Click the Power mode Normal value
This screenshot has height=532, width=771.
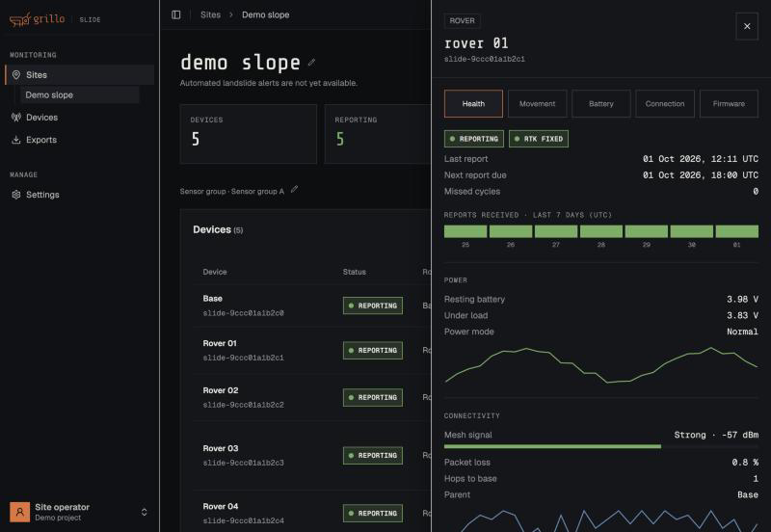pyautogui.click(x=742, y=332)
